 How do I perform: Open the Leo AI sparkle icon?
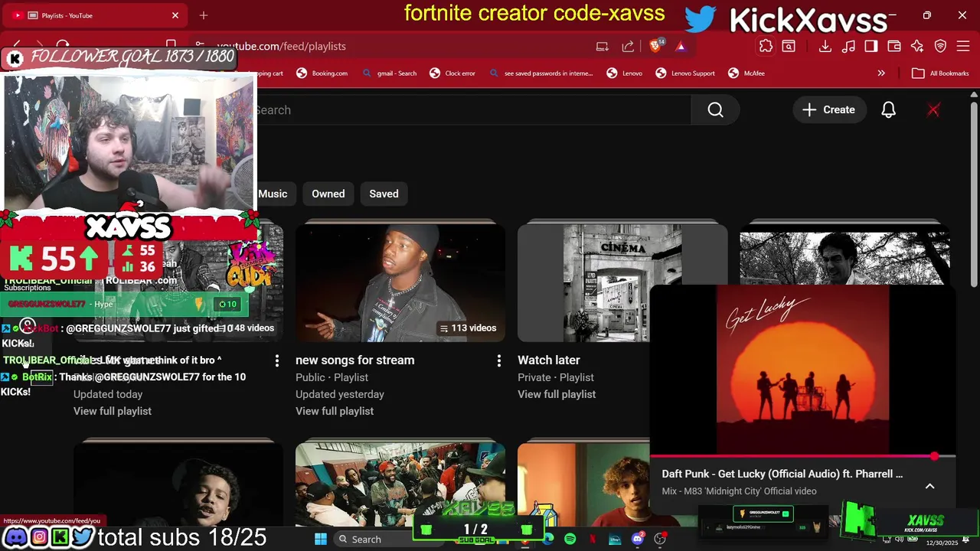[917, 47]
